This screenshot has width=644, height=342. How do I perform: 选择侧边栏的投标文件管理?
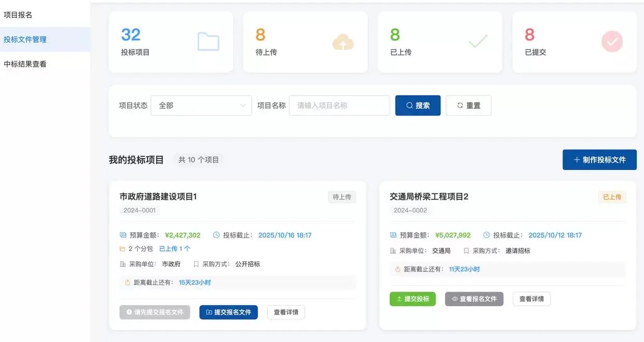[25, 39]
